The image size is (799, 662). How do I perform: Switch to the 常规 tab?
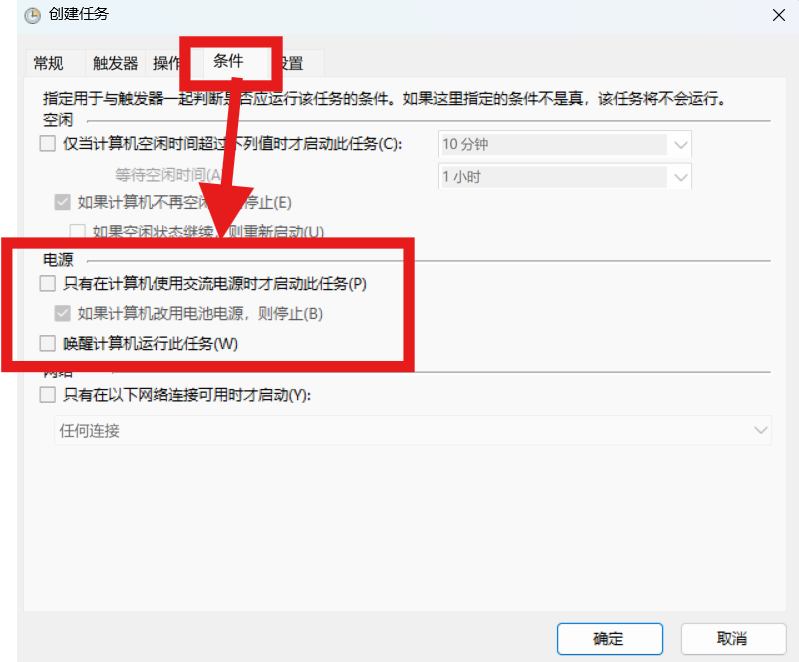point(48,63)
